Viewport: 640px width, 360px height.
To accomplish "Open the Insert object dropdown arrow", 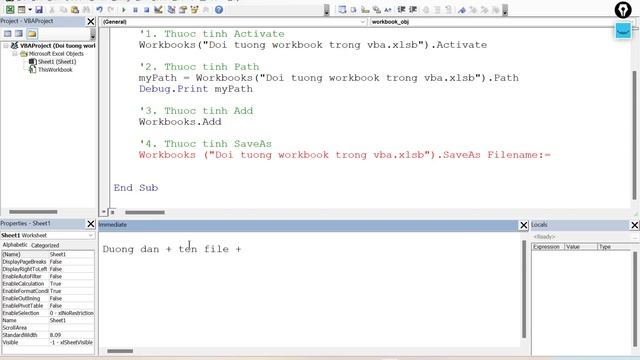I will tap(30, 9).
